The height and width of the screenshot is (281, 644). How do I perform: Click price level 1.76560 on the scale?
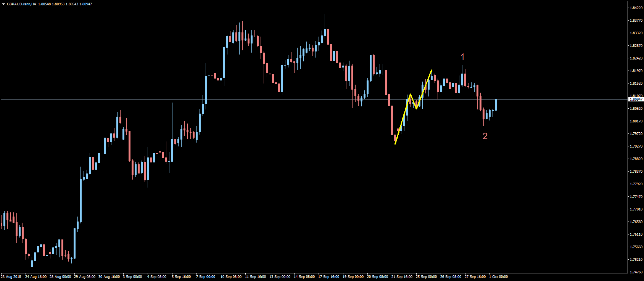pyautogui.click(x=636, y=222)
